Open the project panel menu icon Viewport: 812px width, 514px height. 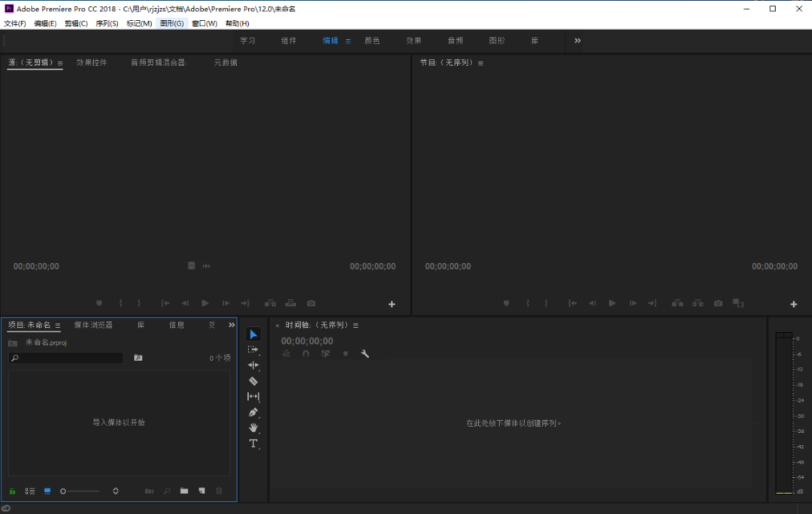pos(57,325)
